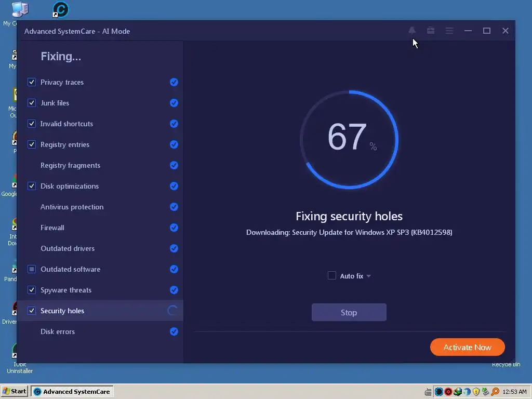Select the Outdated drivers list item
The image size is (532, 399).
pyautogui.click(x=100, y=248)
